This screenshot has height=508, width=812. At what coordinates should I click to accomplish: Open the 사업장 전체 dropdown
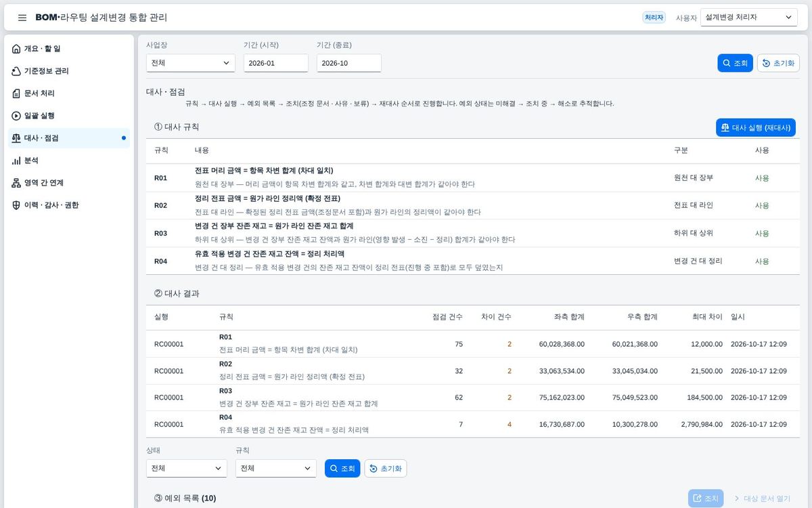click(191, 63)
